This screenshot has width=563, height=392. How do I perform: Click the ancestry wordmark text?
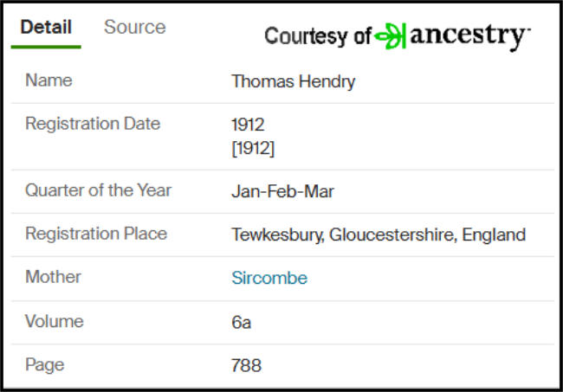(x=470, y=35)
